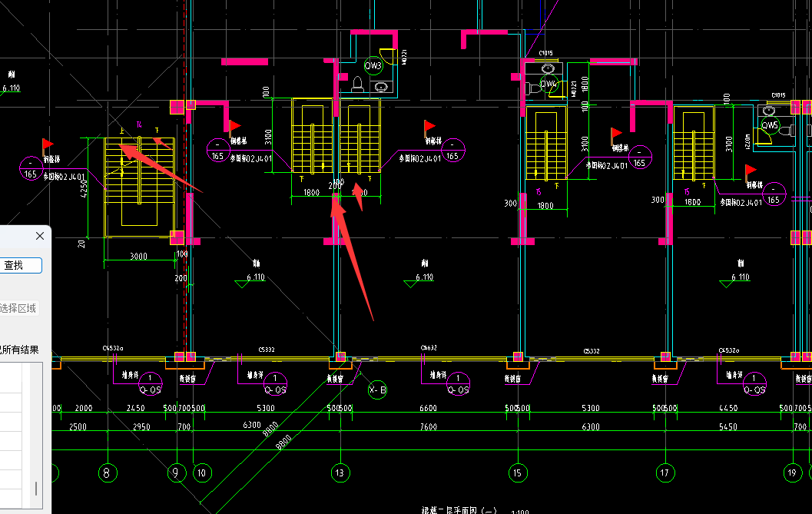
Task: Click the 2450 dimension text
Action: [136, 408]
